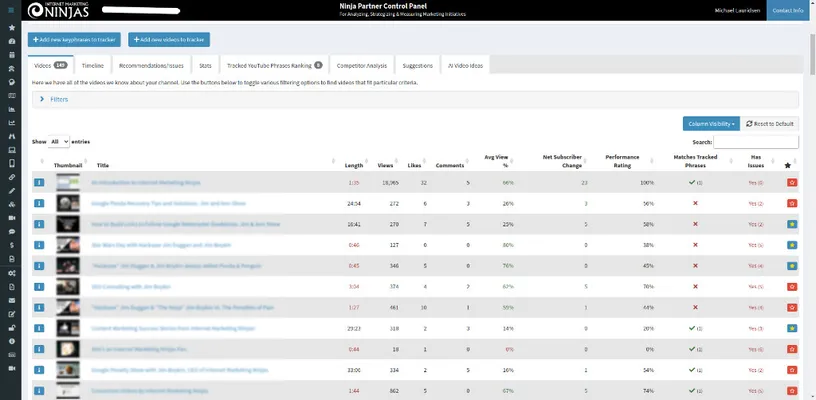Click the red star button on the first row
816x400 pixels.
(792, 183)
